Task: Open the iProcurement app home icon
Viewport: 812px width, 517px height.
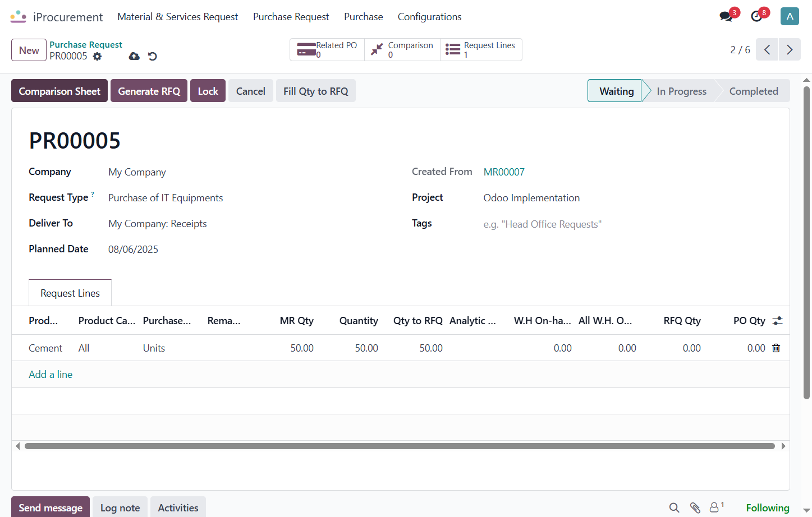Action: (18, 17)
